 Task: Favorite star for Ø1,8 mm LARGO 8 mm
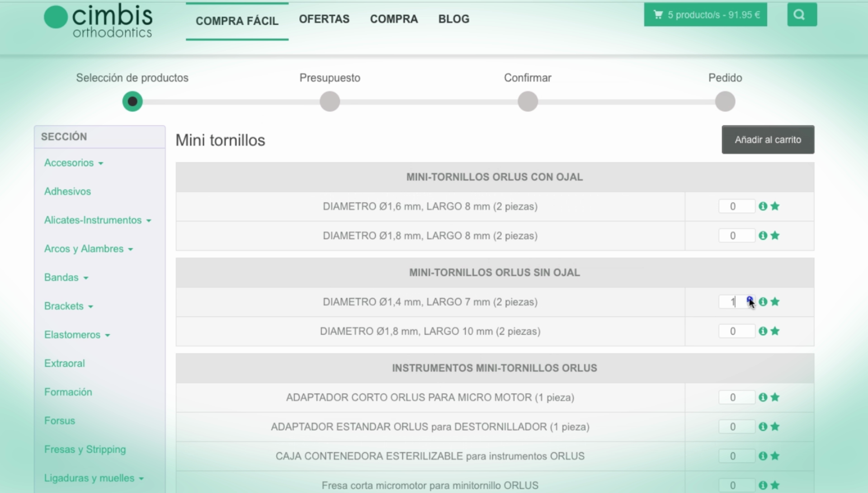pos(775,236)
